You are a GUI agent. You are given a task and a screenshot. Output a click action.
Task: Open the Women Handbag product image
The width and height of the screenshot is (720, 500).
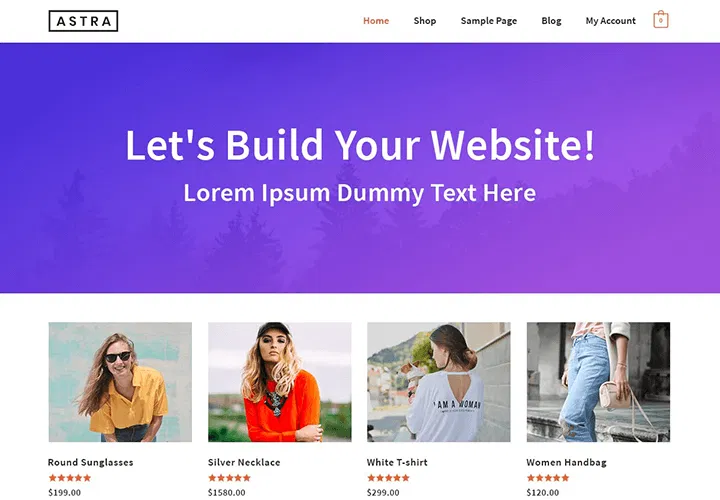[x=598, y=382]
